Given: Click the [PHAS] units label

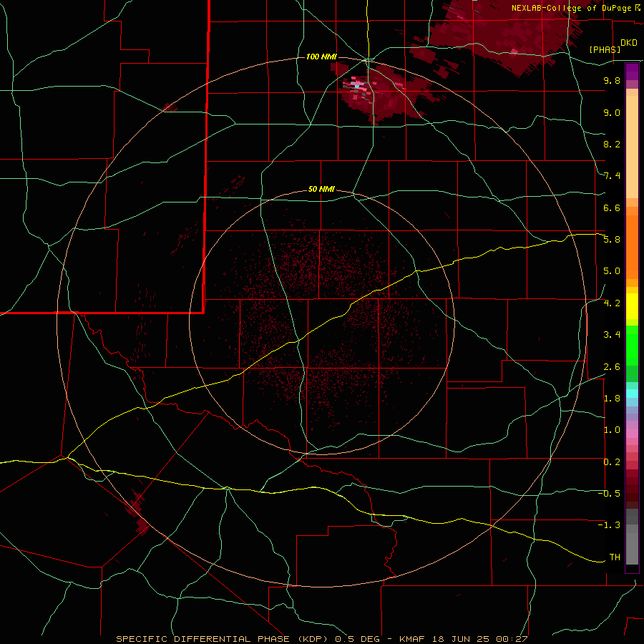Looking at the screenshot, I should (x=605, y=49).
